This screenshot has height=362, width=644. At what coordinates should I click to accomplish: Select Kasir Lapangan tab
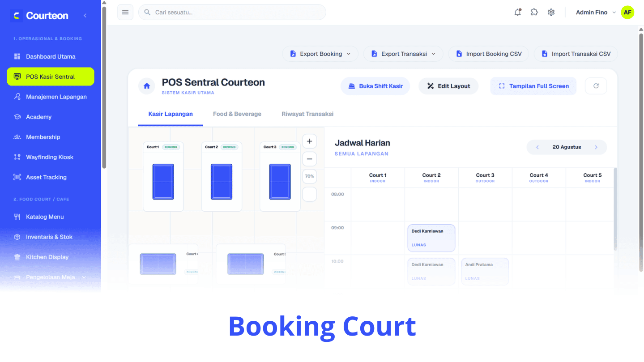point(171,114)
